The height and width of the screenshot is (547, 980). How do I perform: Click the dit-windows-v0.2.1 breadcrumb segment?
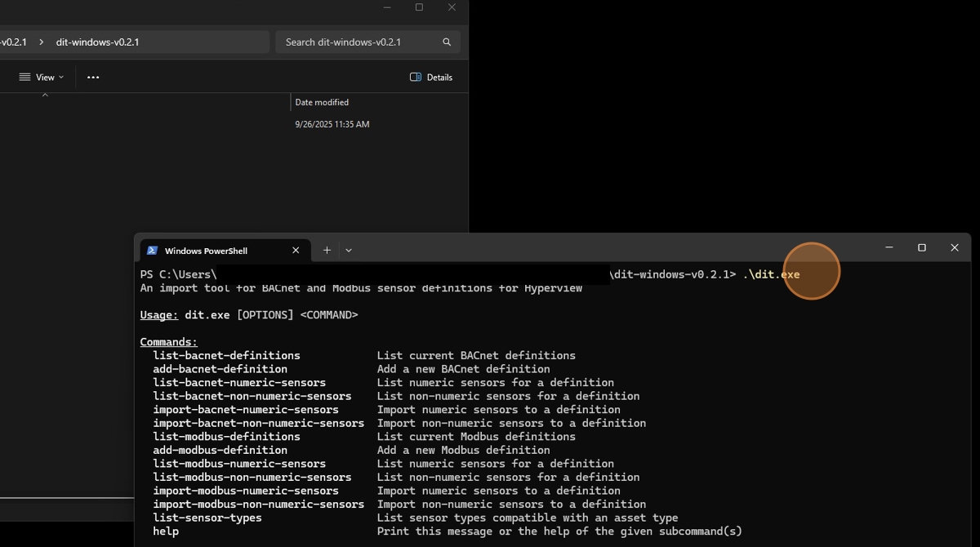pos(97,42)
